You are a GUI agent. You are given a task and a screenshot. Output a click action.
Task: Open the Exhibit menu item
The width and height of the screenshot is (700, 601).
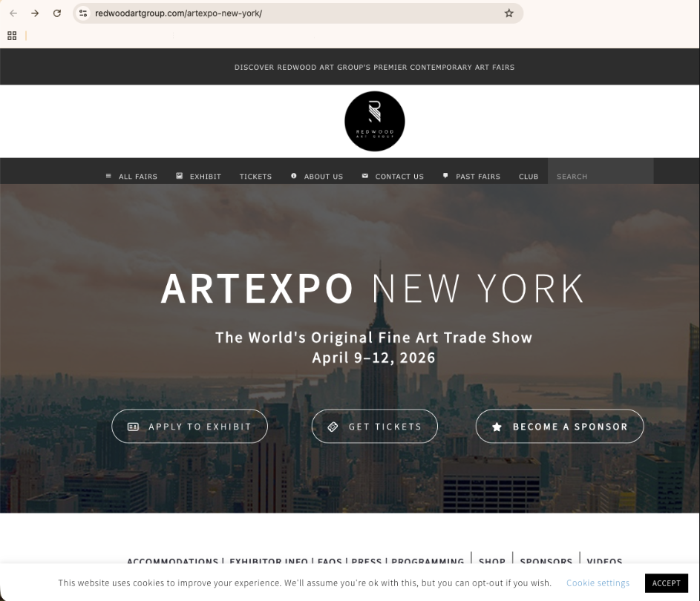[x=199, y=177]
